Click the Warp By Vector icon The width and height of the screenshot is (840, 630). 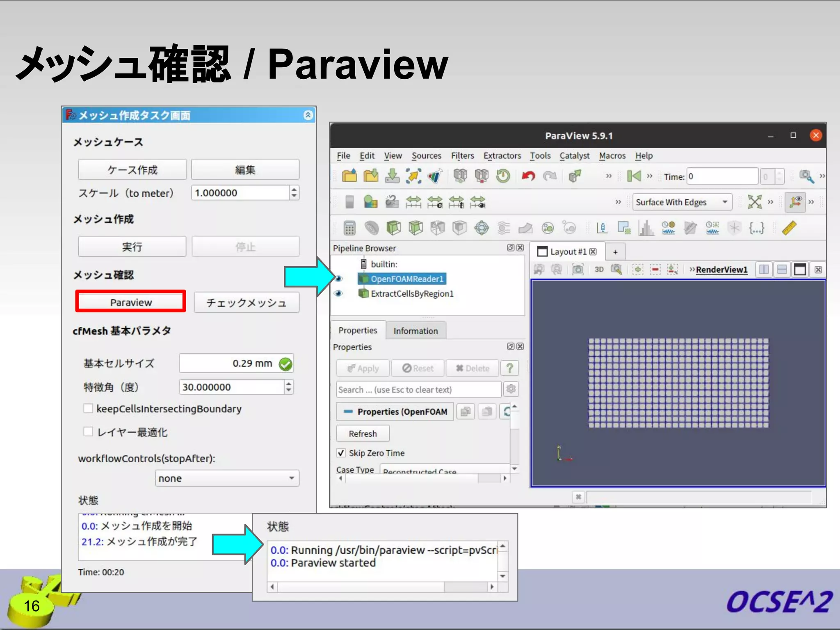click(x=525, y=228)
